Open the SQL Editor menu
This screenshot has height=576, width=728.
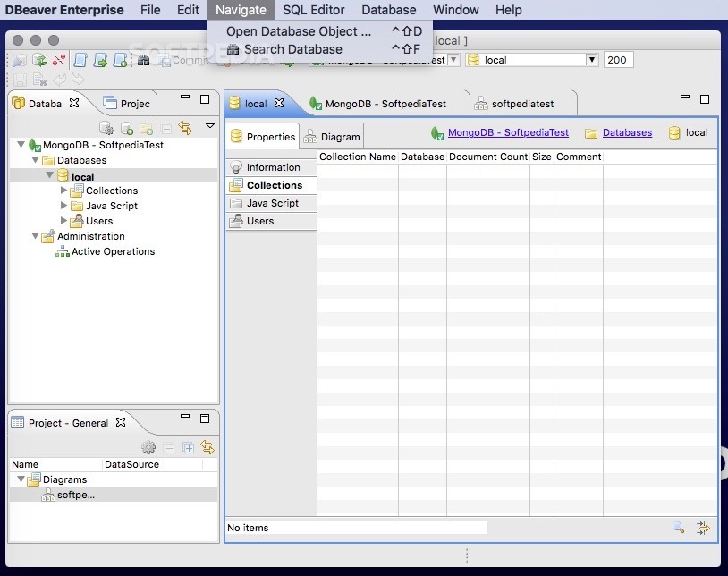point(313,10)
